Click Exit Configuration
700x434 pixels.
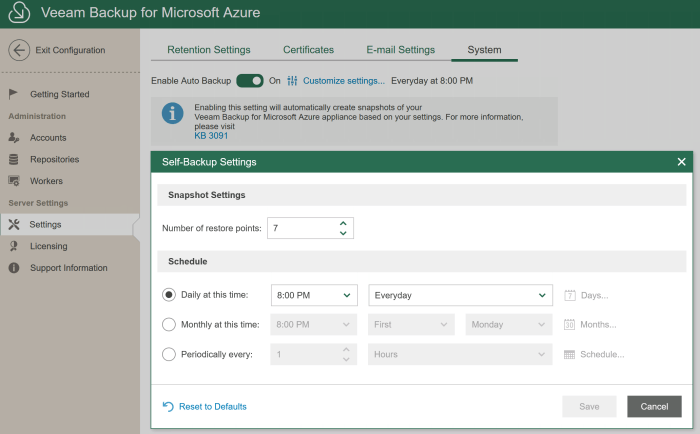[x=57, y=50]
